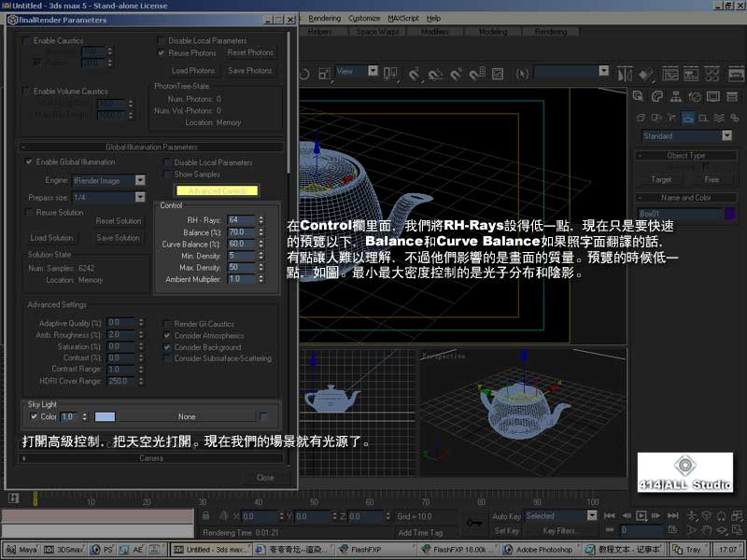Toggle the Spinner Snap magnet icon
This screenshot has width=747, height=560.
point(477,74)
